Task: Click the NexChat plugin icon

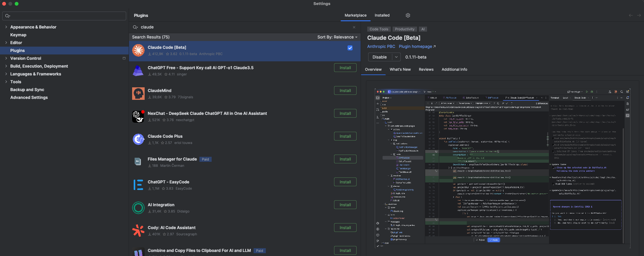Action: 138,116
